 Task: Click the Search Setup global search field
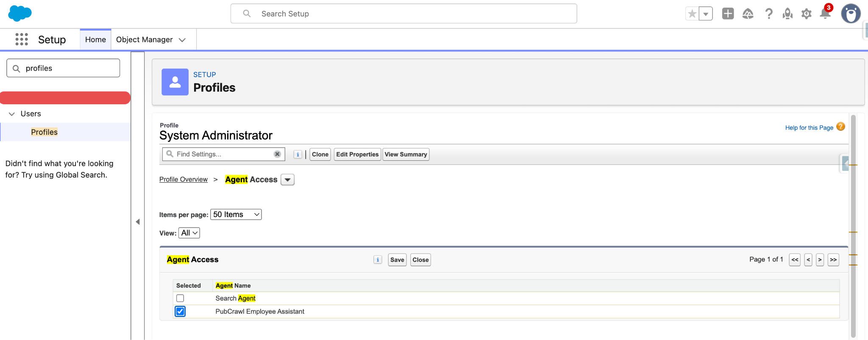[x=403, y=14]
